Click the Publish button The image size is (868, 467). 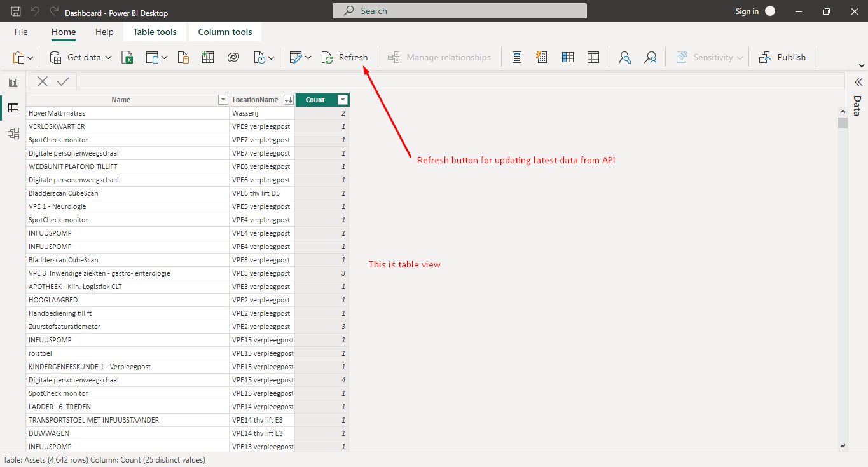click(783, 58)
